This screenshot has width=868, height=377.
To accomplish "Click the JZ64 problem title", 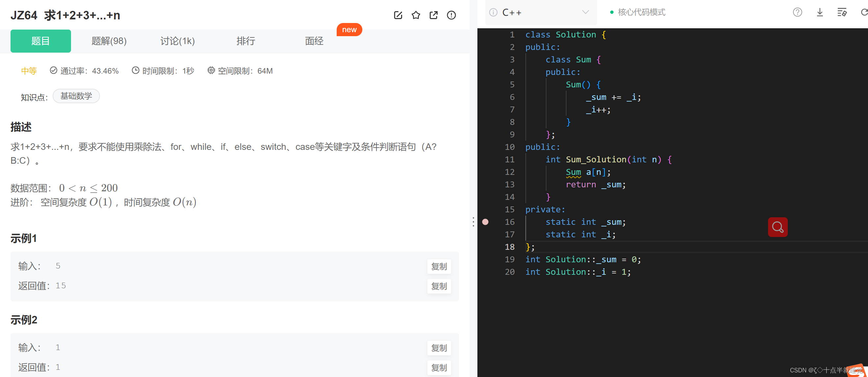I will click(65, 15).
